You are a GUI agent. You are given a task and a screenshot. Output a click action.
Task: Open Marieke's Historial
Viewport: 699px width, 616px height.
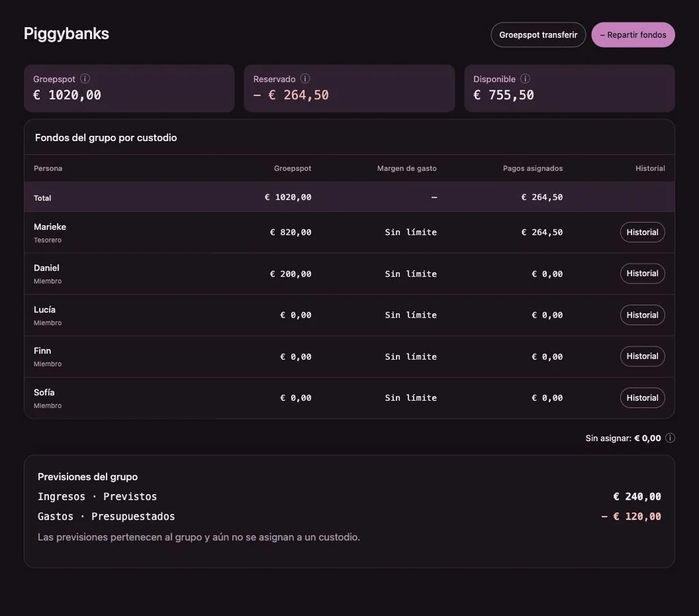tap(642, 232)
